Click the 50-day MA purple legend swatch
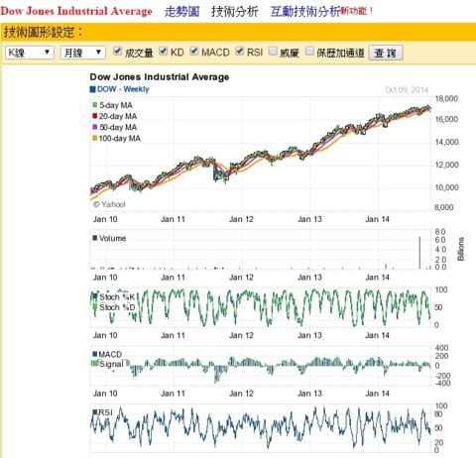 [95, 127]
